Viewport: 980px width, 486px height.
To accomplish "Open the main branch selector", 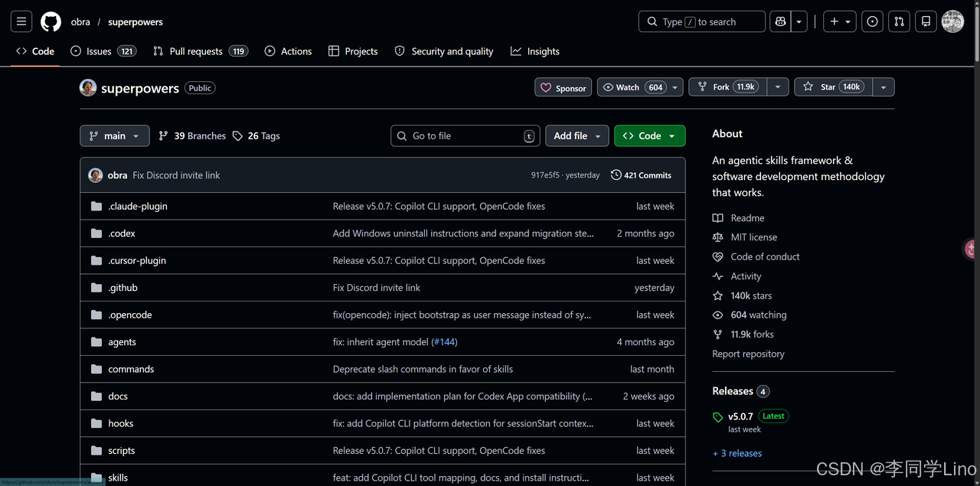I will coord(114,135).
